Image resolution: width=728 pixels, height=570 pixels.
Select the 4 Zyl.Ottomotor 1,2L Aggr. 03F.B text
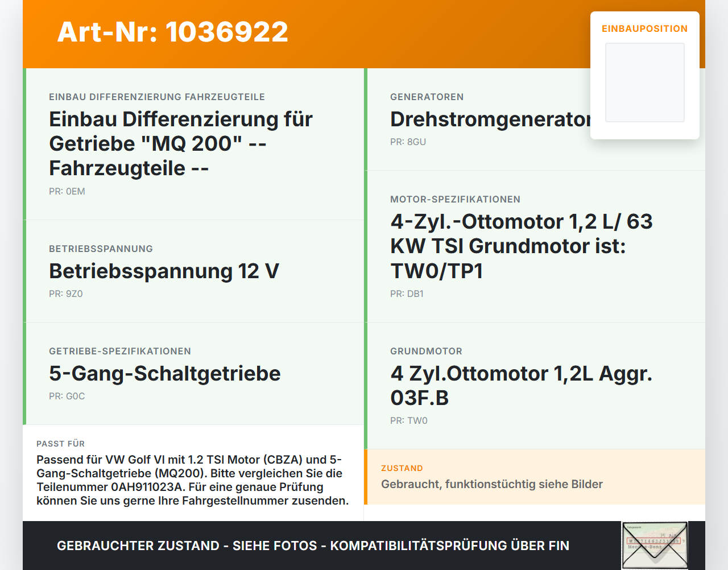[x=522, y=386]
